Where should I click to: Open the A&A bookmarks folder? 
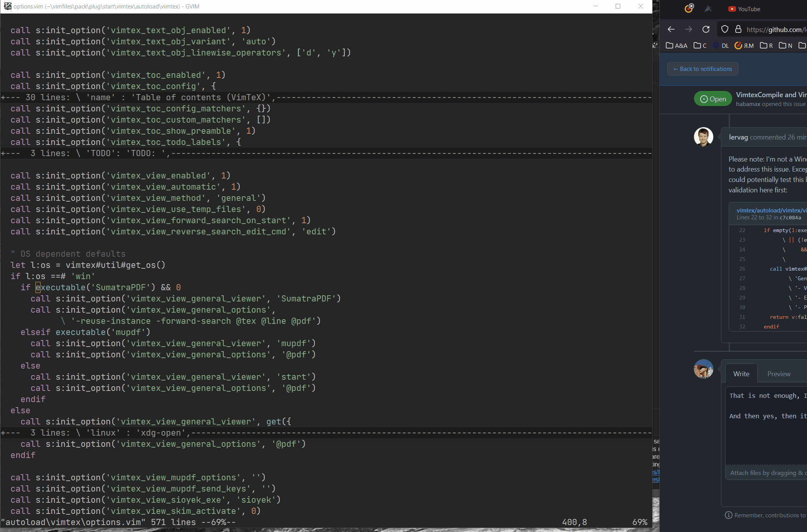pyautogui.click(x=677, y=45)
